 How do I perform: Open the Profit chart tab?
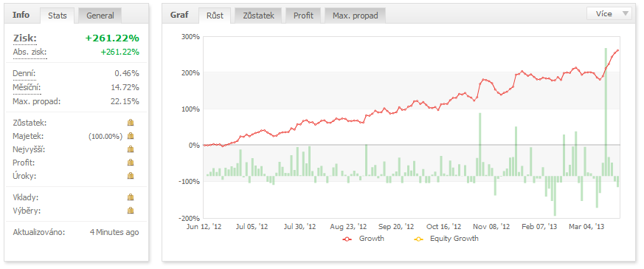[303, 16]
